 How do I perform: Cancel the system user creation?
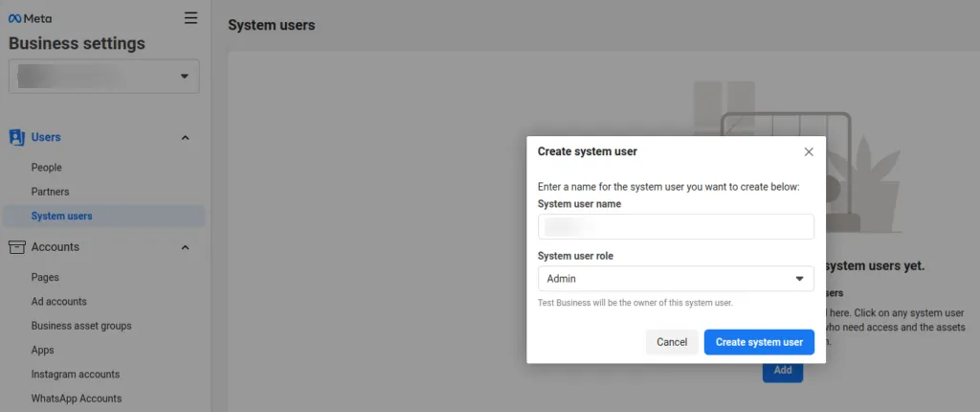point(672,342)
